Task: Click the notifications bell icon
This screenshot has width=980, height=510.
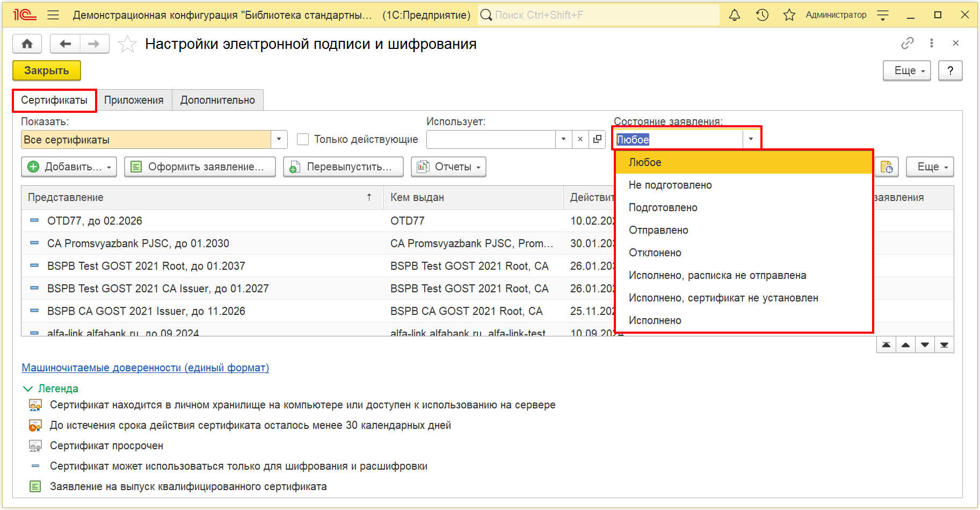Action: [735, 15]
